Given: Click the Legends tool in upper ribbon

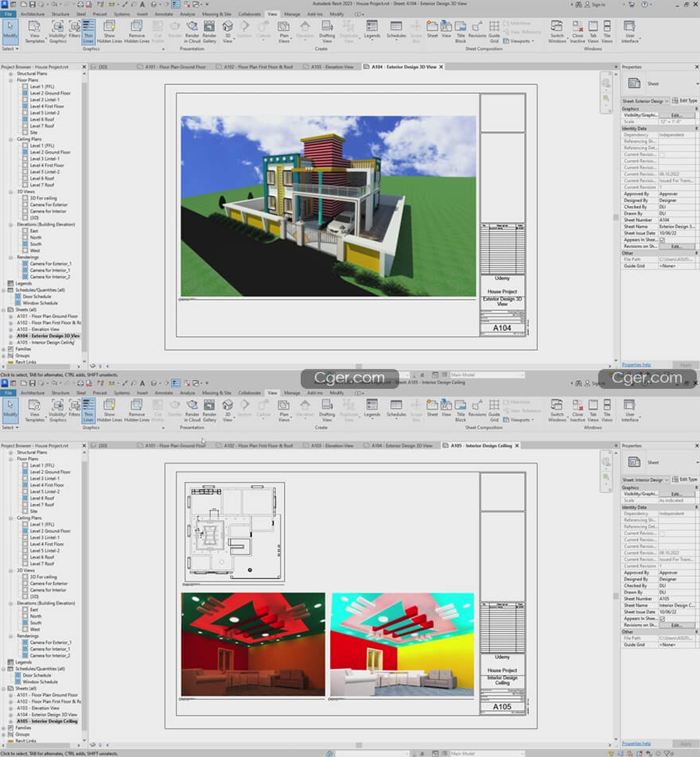Looking at the screenshot, I should (371, 30).
